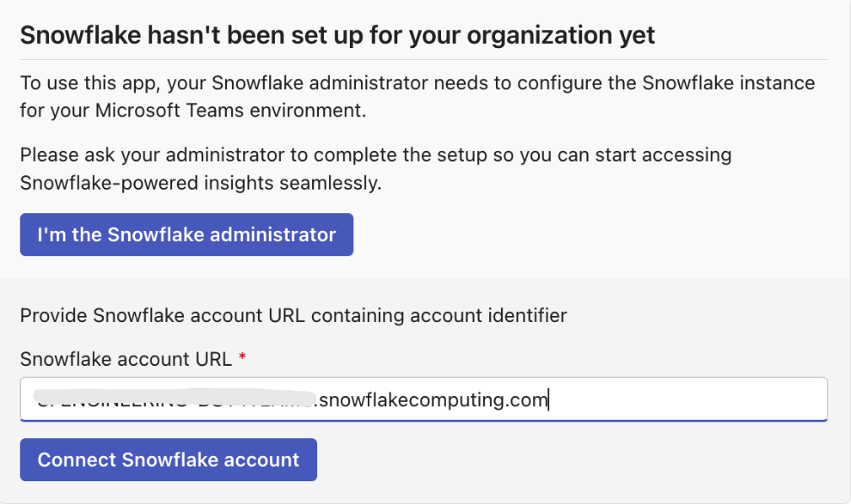Click the divider line below the heading

424,59
